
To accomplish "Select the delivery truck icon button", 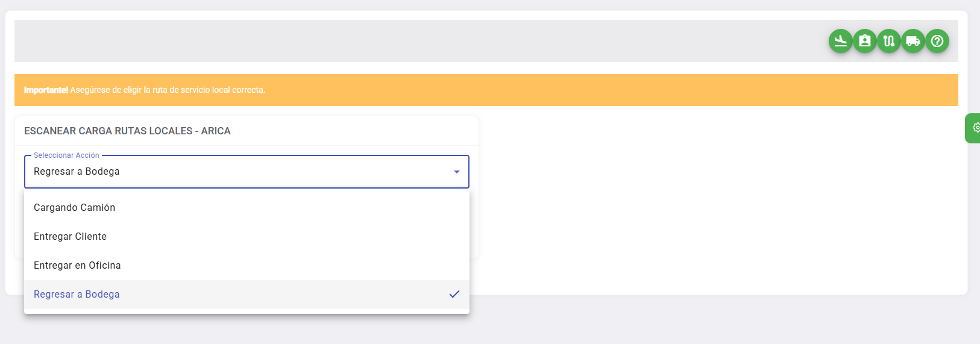I will point(912,41).
